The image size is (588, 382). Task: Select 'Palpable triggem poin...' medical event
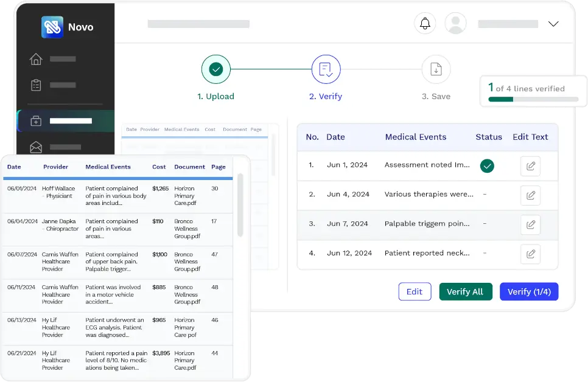coord(427,224)
